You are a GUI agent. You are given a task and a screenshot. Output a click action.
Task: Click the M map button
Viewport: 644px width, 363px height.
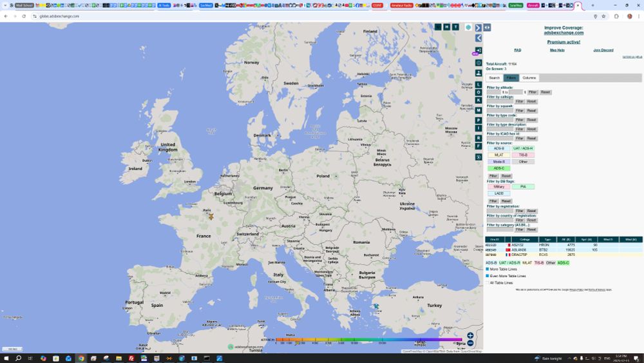(x=478, y=110)
